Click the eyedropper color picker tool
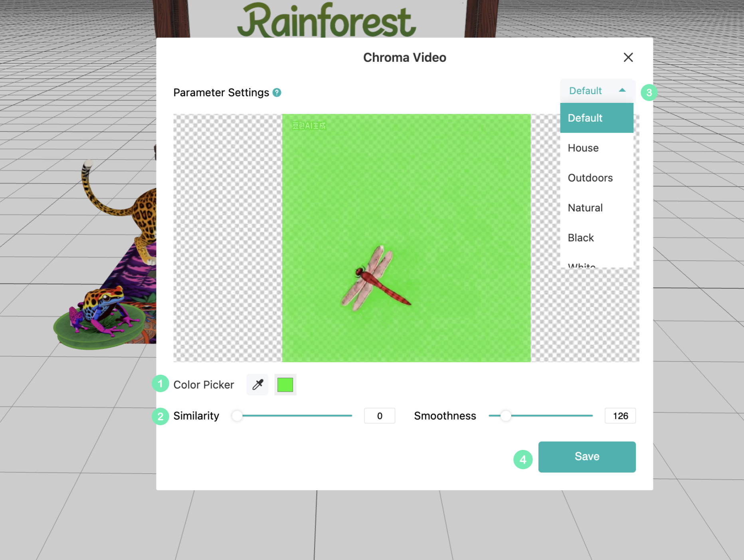 pos(257,385)
